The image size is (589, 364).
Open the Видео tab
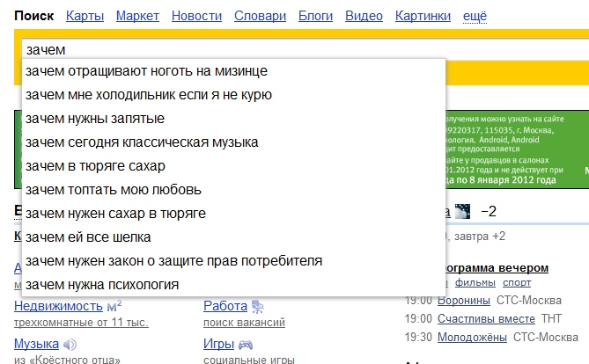pos(364,16)
